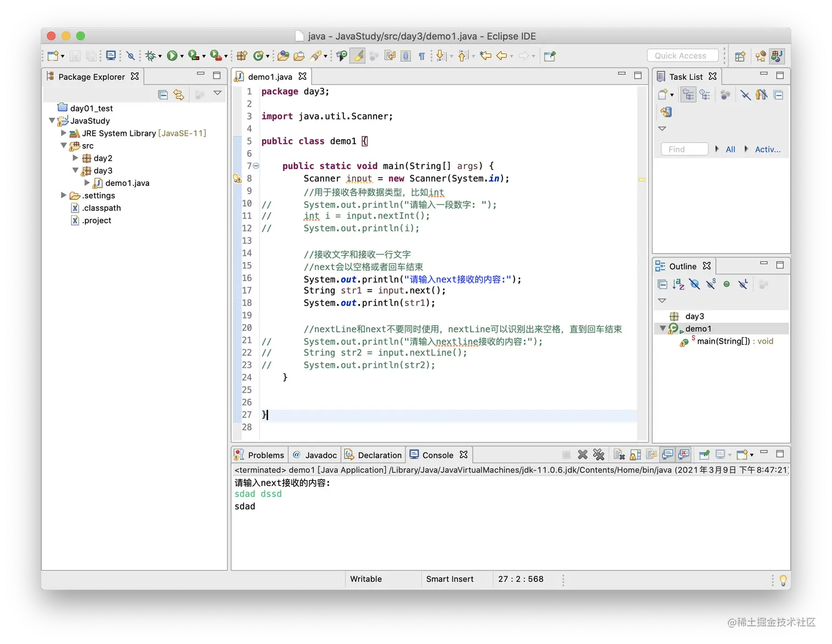
Task: Toggle Link with Editor in Package Explorer
Action: [x=179, y=95]
